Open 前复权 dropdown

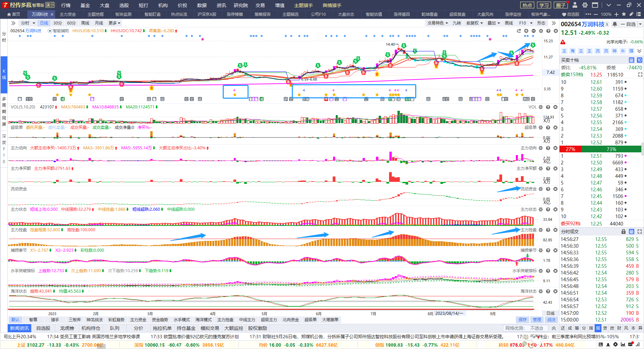coord(474,23)
